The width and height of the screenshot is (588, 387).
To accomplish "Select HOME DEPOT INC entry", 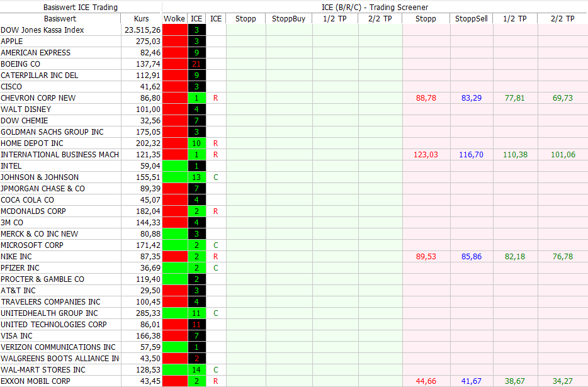I will [x=32, y=143].
